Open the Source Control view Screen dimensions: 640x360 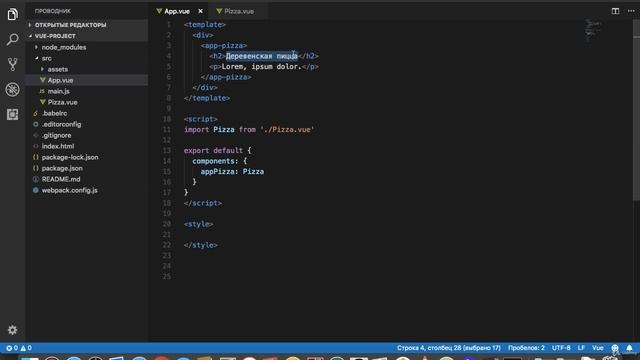pos(13,64)
